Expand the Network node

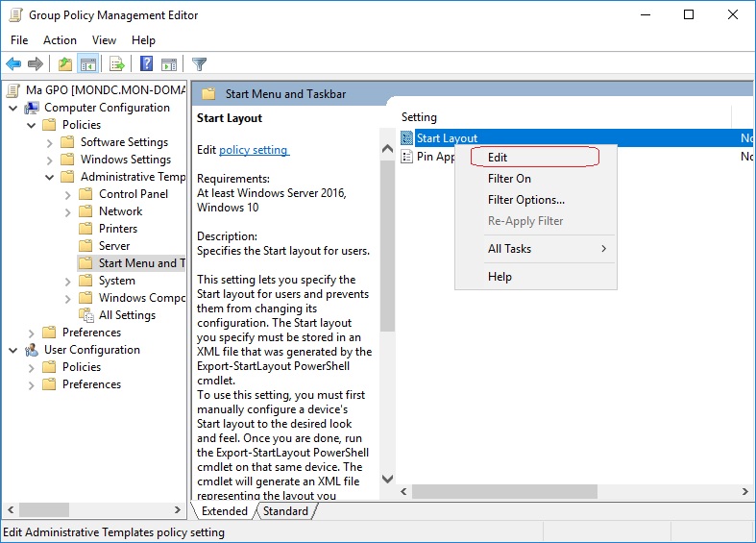(68, 212)
